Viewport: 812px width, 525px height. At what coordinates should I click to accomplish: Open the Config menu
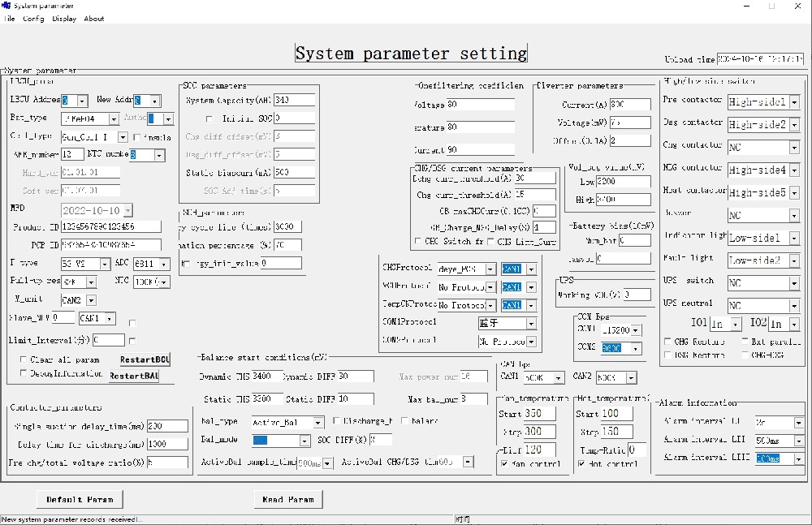coord(33,19)
